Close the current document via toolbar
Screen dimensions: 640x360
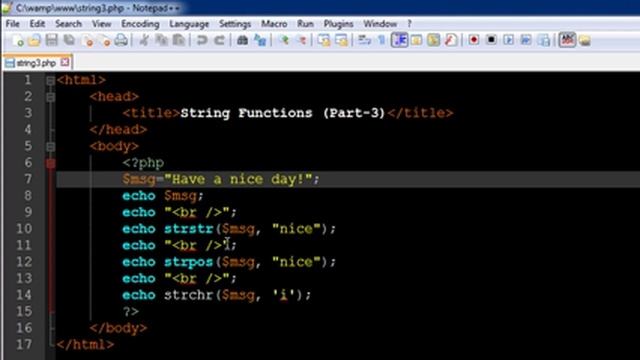tap(87, 40)
